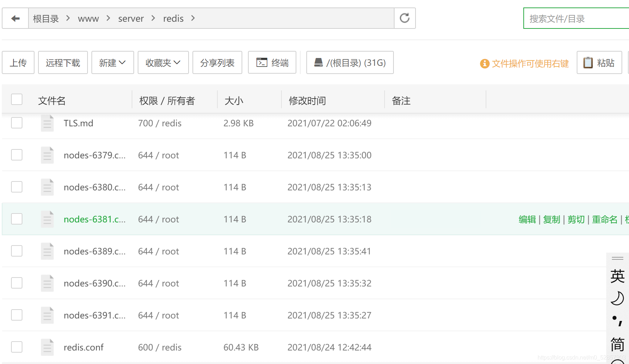Click timestamp 2021/08/25 13:35:32
Image resolution: width=629 pixels, height=364 pixels.
(329, 283)
